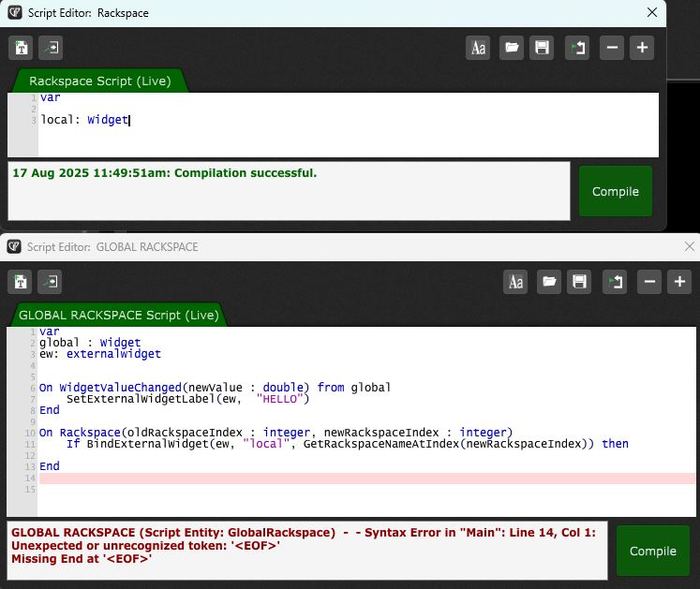Click the string "HELLO" on line 7

(x=280, y=399)
